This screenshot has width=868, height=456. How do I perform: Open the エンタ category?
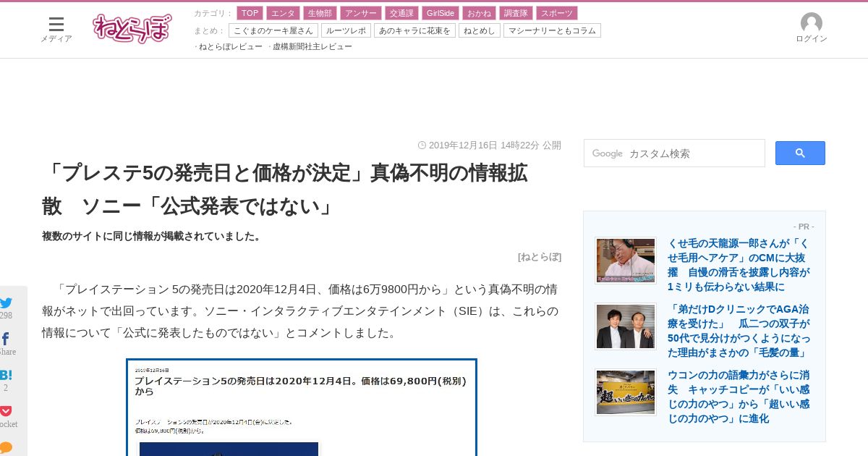283,13
